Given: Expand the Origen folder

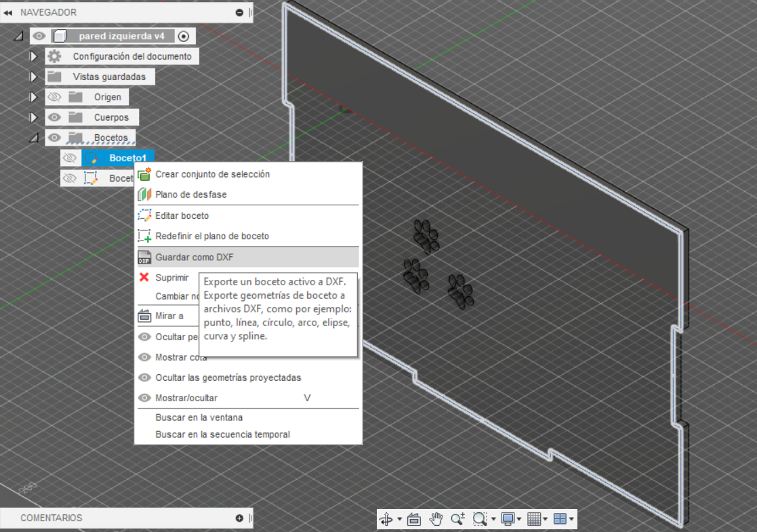Looking at the screenshot, I should (33, 97).
